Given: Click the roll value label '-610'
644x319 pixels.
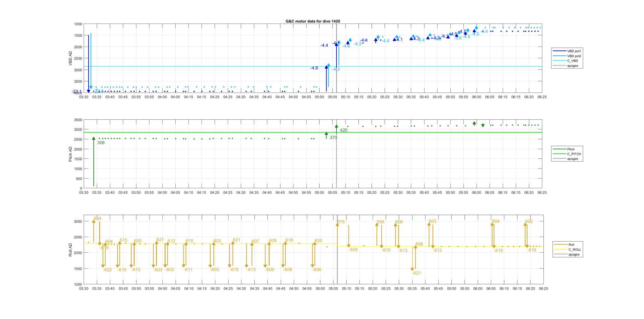Looking at the screenshot, I should tap(386, 250).
